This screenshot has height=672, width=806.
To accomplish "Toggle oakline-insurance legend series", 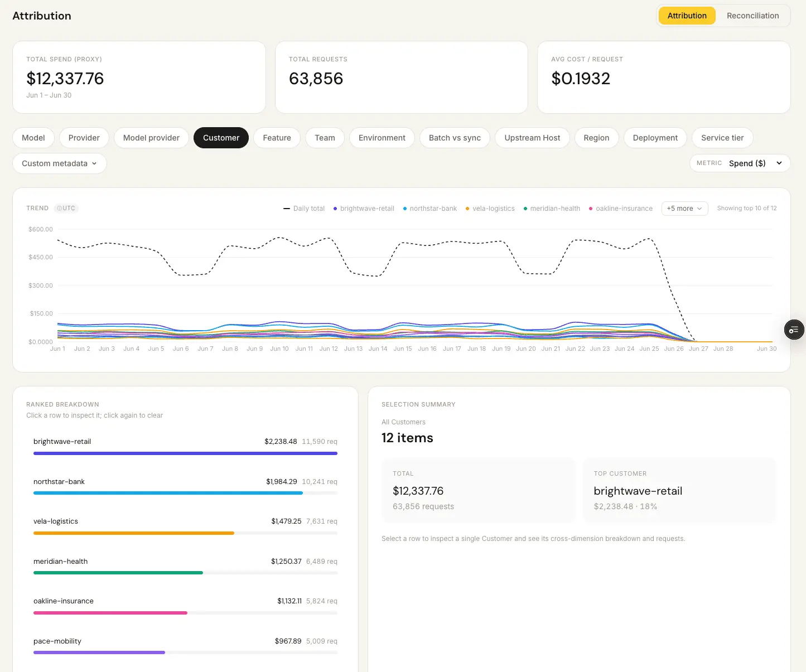I will click(621, 209).
